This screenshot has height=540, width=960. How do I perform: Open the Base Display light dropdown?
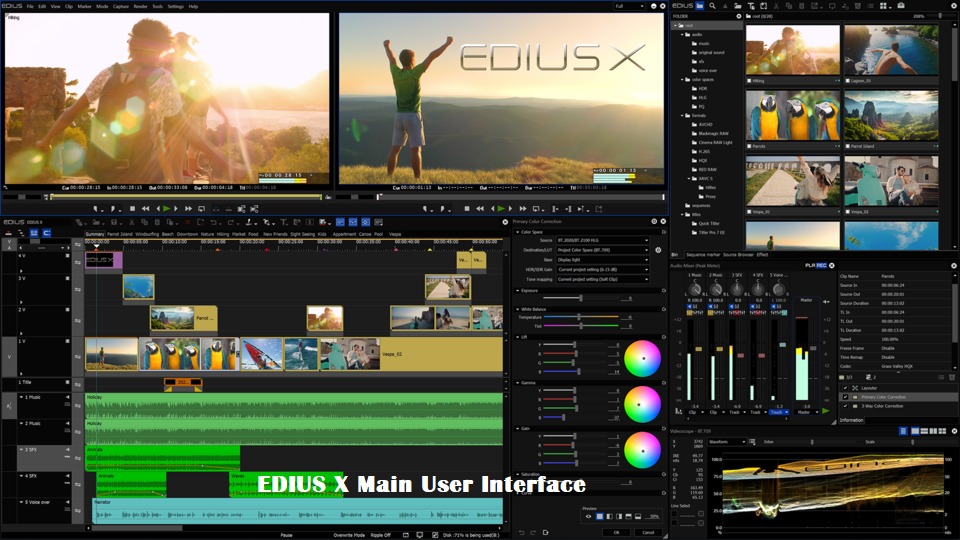tap(602, 260)
